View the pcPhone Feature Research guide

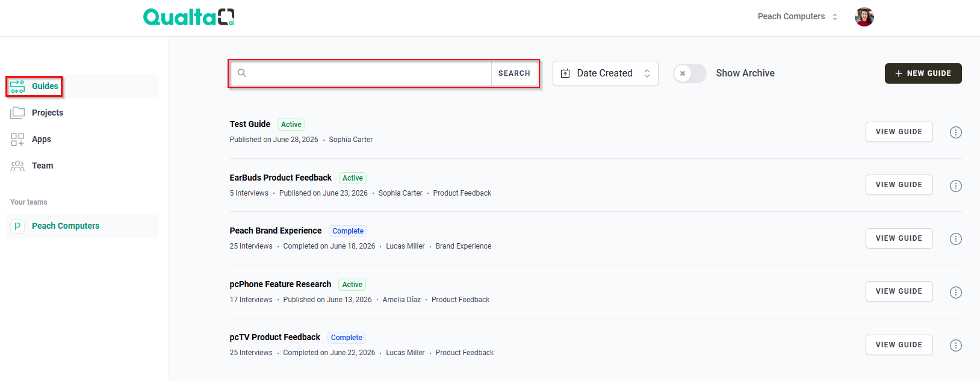tap(899, 291)
